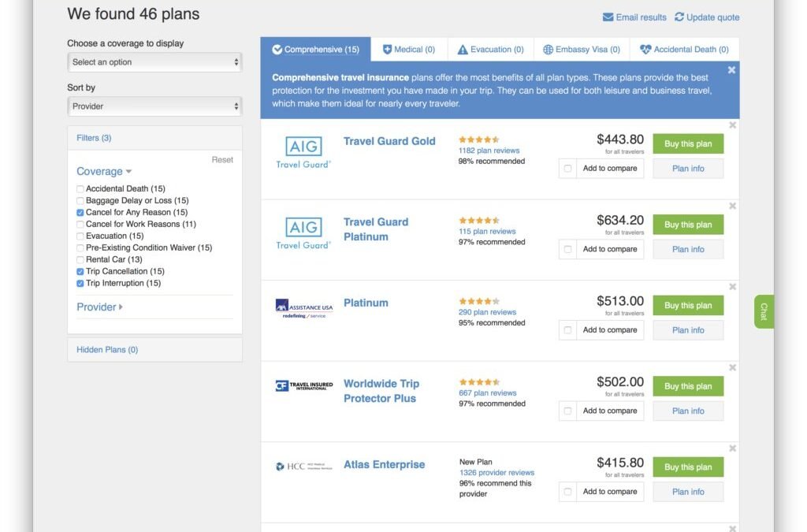The height and width of the screenshot is (532, 807).
Task: Open the Sort by Provider dropdown
Action: pos(154,106)
